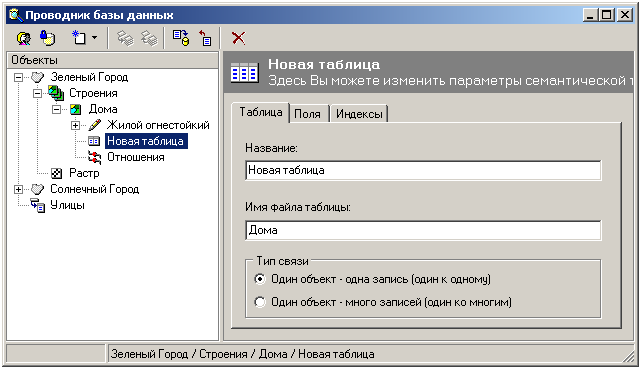Click the Отношения relations icon in tree
644x374 pixels.
pos(94,157)
